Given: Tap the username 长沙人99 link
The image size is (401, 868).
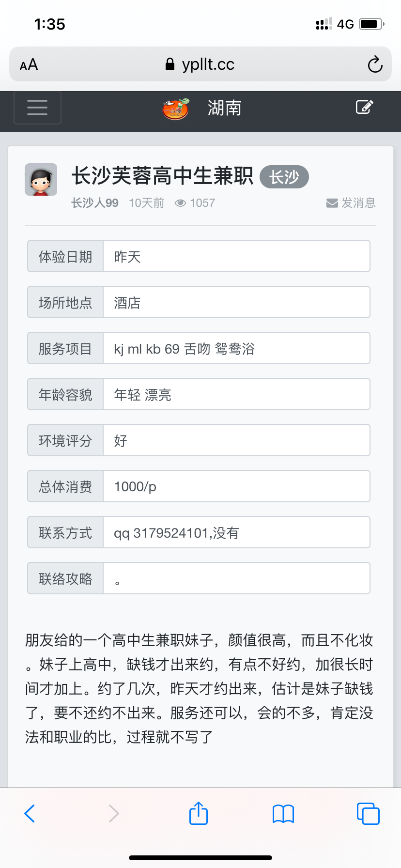Looking at the screenshot, I should [x=94, y=203].
